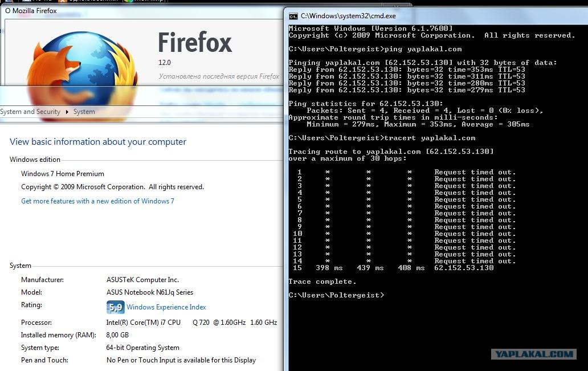Image resolution: width=588 pixels, height=371 pixels.
Task: Click the hop 1 'Request timed out.' row
Action: tap(406, 172)
